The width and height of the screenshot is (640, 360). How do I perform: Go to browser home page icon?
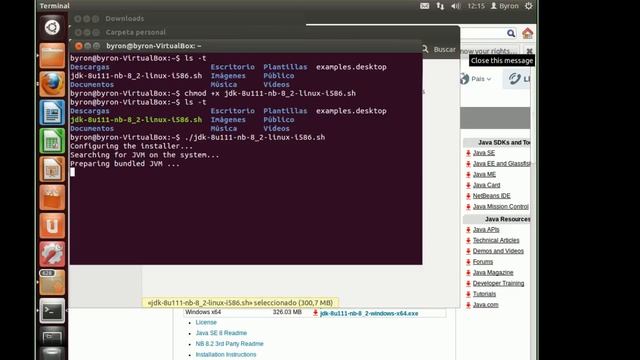coord(527,33)
